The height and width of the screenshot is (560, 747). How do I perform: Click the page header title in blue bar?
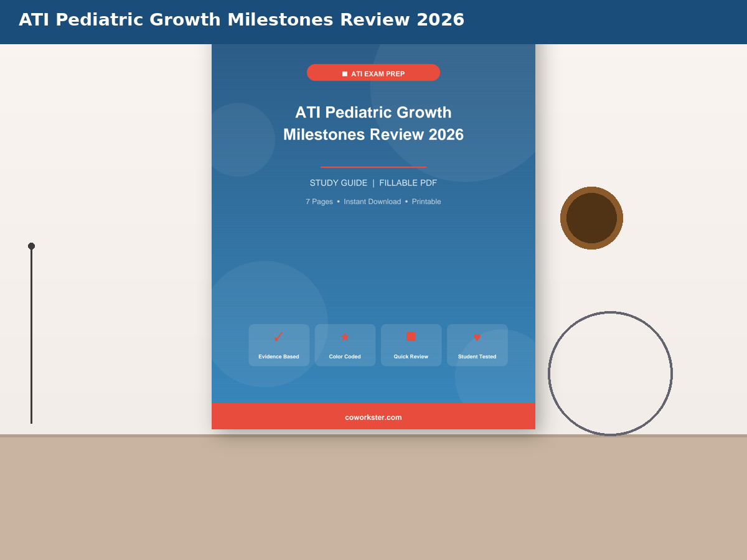click(242, 20)
